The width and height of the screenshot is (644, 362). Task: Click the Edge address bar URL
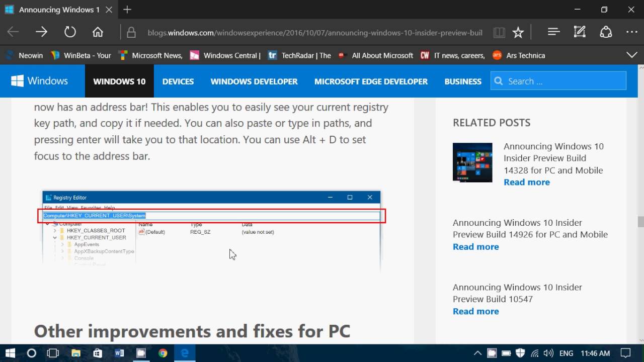(315, 33)
